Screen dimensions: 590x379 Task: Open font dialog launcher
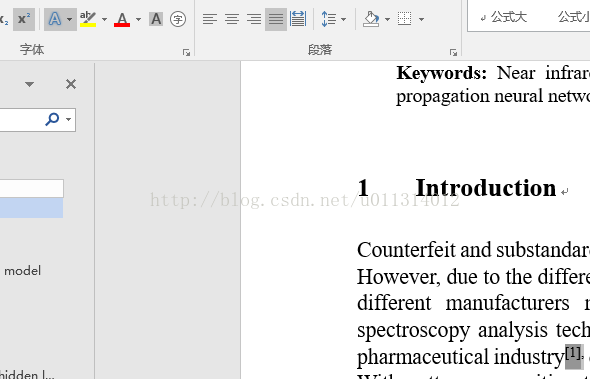click(186, 53)
